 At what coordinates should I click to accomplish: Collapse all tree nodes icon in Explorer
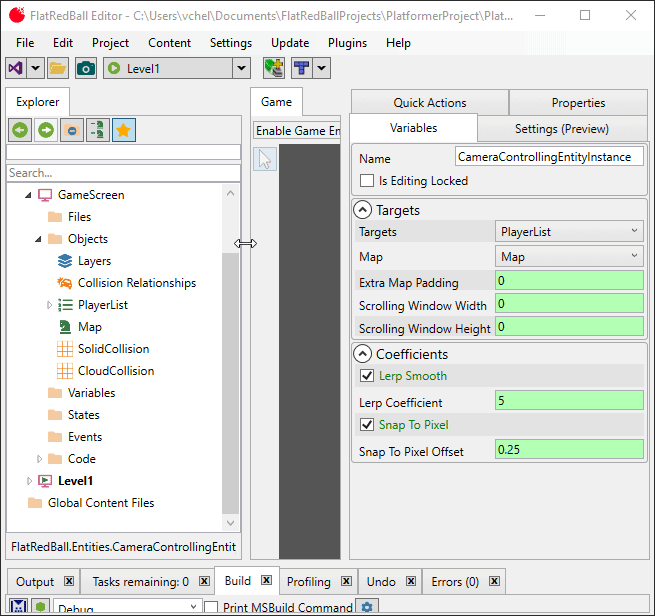(72, 130)
